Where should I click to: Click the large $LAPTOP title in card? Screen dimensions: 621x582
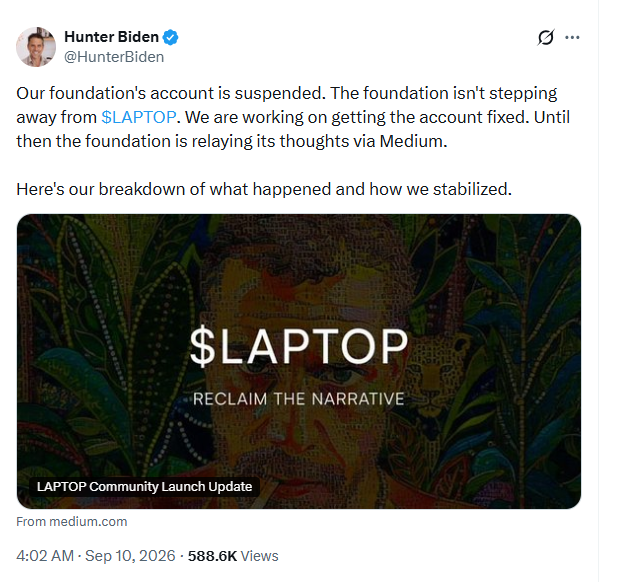click(299, 346)
